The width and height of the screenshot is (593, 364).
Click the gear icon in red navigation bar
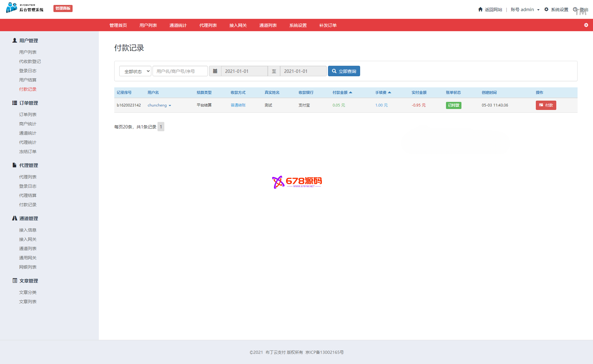tap(586, 25)
